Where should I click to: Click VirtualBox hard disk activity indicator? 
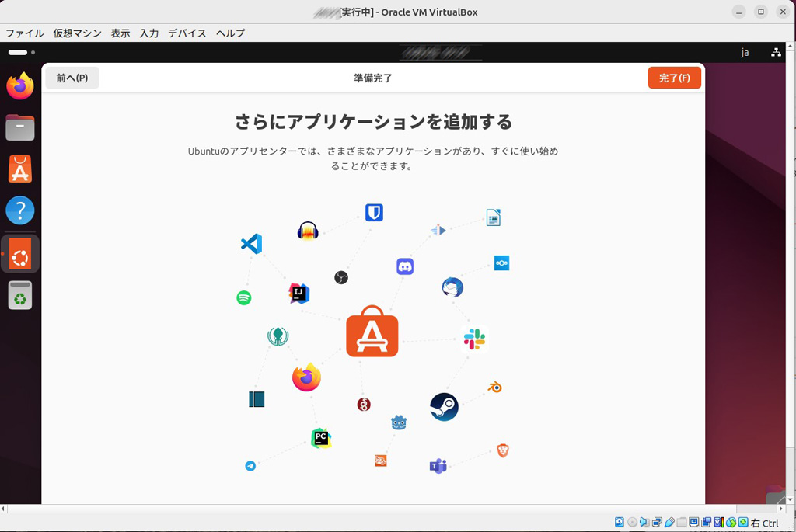pyautogui.click(x=620, y=523)
